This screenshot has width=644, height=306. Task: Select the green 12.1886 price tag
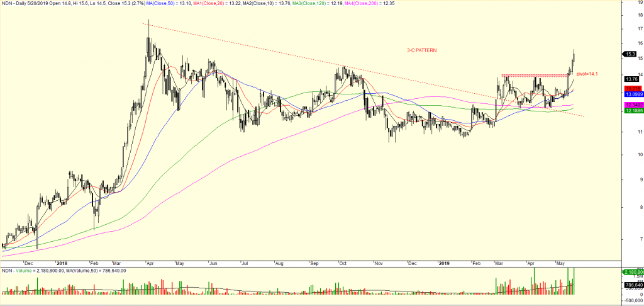[631, 110]
